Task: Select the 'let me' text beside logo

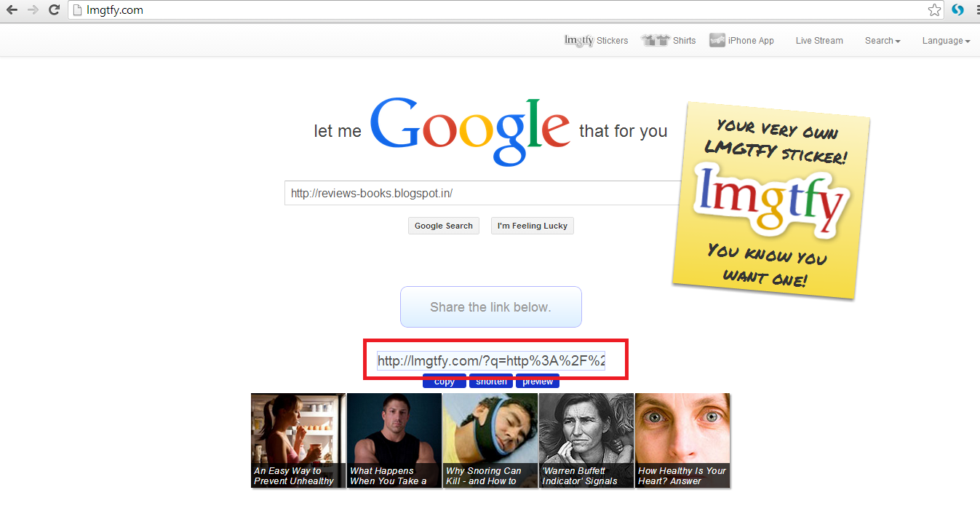Action: (338, 131)
